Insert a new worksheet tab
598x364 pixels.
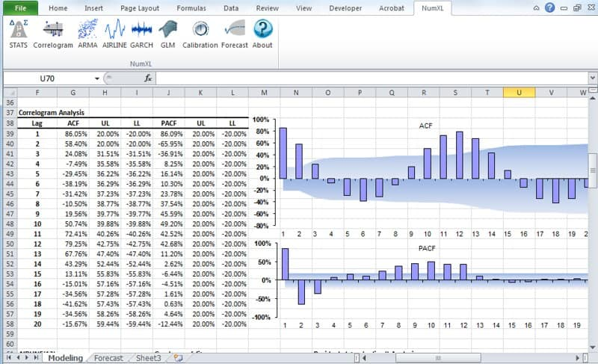click(x=178, y=358)
